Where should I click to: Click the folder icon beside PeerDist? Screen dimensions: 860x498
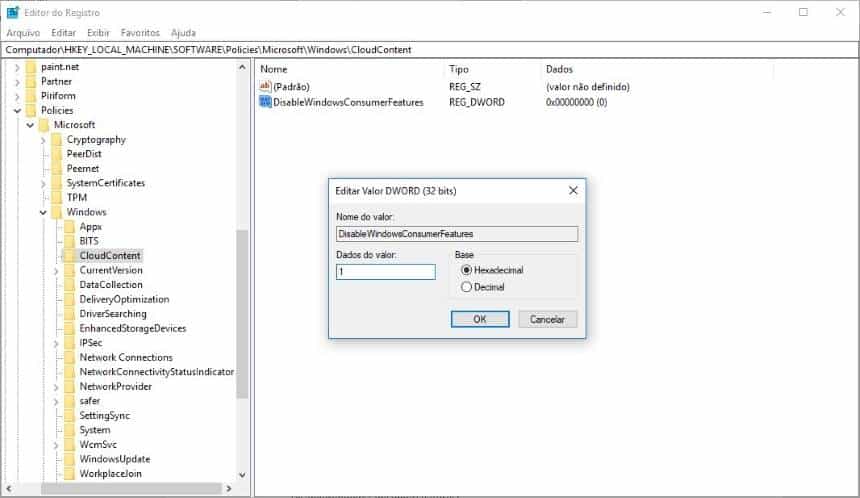[x=57, y=154]
